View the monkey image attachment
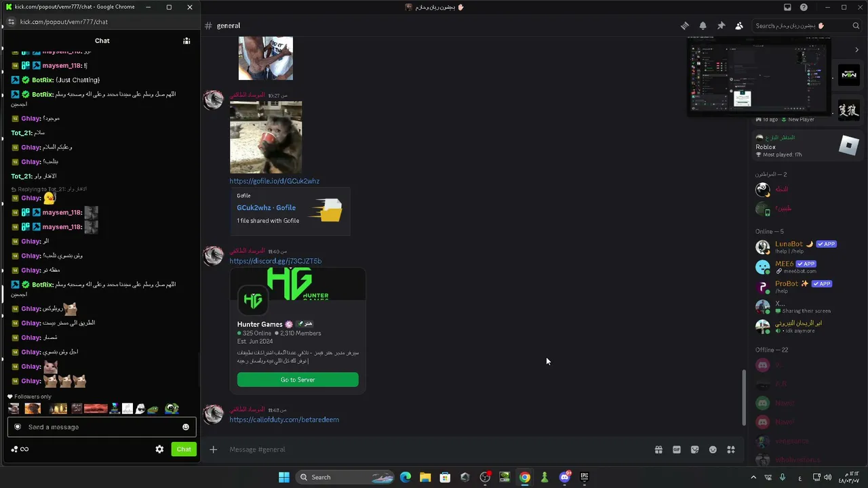Viewport: 868px width, 488px height. (x=266, y=138)
